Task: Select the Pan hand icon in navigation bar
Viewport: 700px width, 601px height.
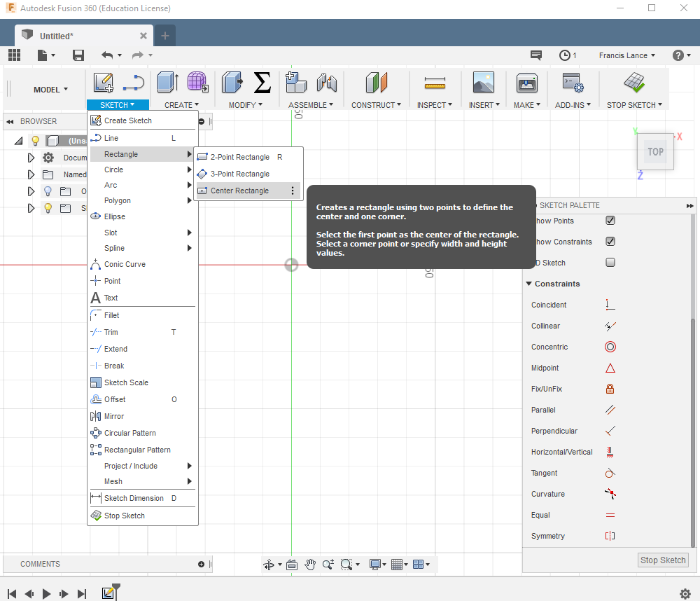Action: pyautogui.click(x=310, y=565)
